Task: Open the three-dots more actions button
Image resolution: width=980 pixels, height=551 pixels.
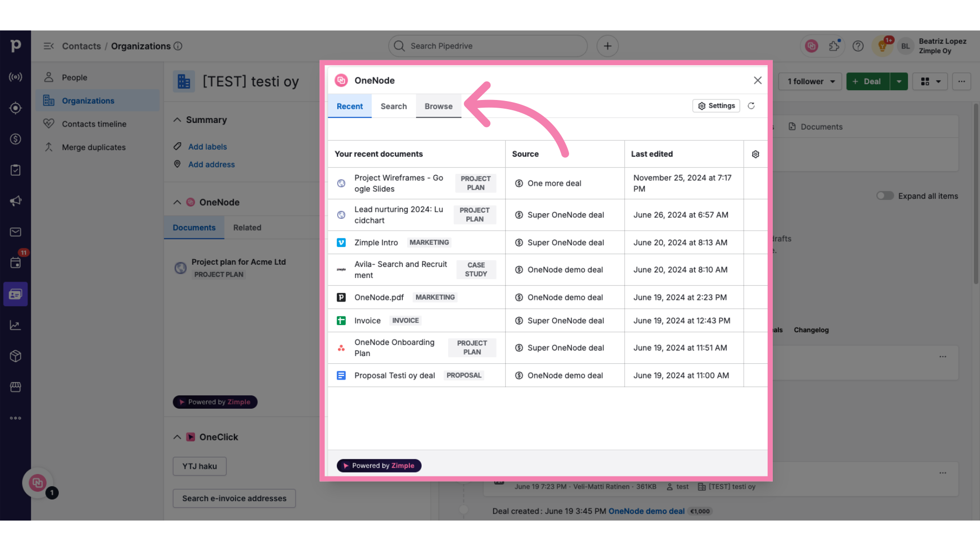Action: 962,82
